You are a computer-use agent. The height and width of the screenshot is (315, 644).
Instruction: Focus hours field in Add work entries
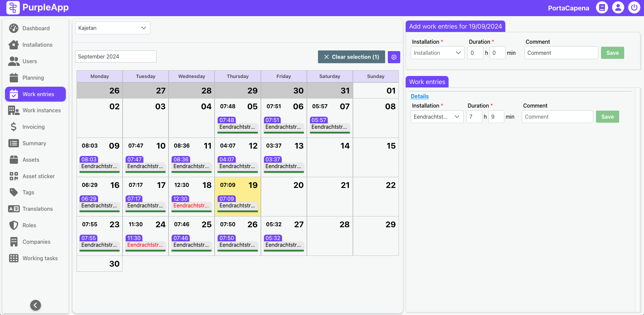[475, 53]
